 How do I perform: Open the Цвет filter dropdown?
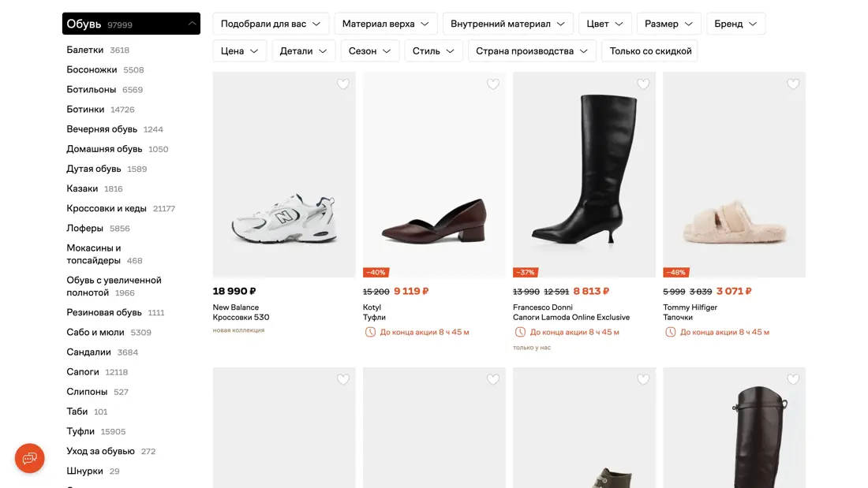[605, 24]
